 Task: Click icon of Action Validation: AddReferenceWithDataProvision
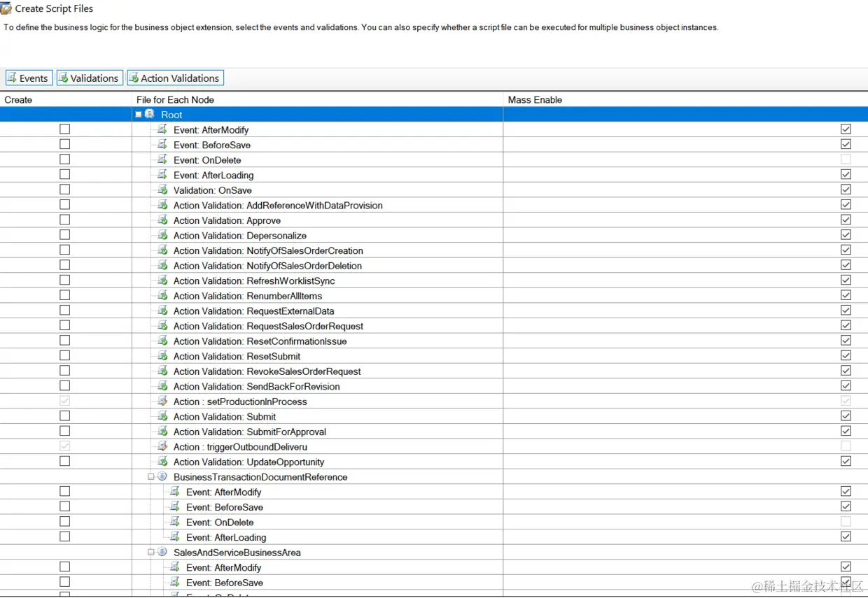pyautogui.click(x=162, y=205)
